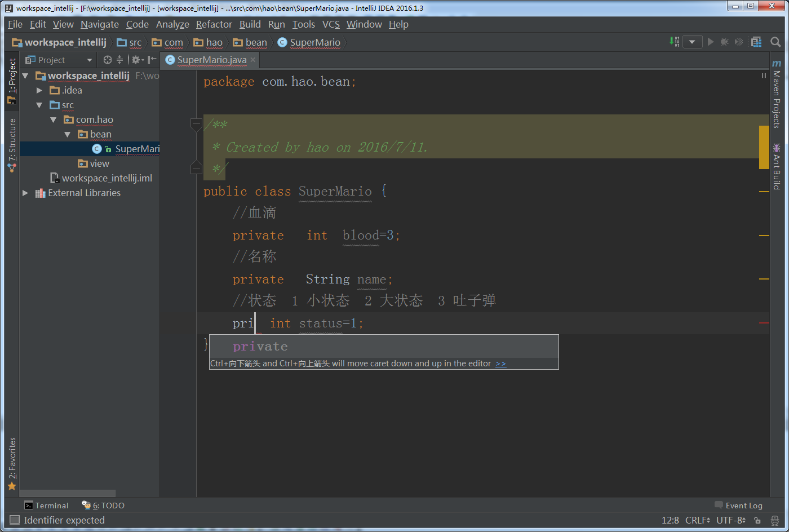Click the Run play button

point(711,42)
